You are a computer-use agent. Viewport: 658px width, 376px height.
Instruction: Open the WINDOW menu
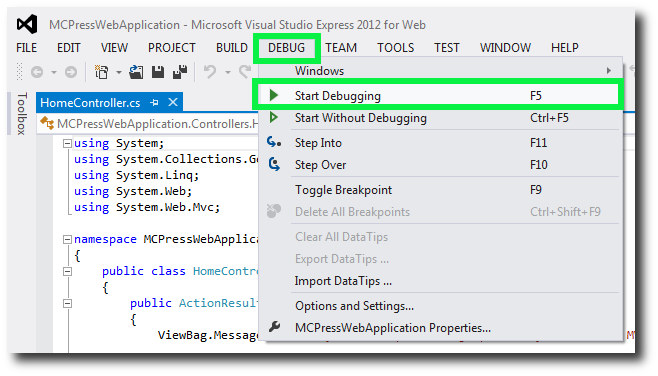pyautogui.click(x=505, y=48)
